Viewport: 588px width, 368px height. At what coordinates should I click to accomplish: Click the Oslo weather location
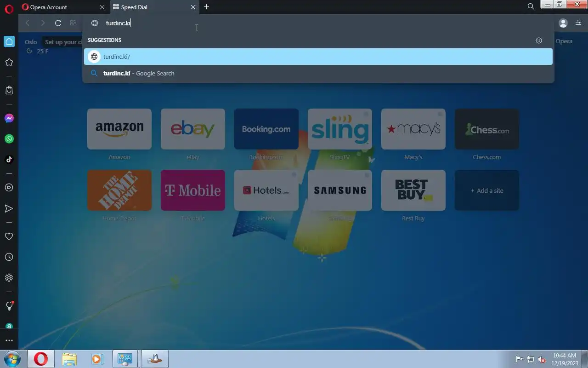(31, 42)
